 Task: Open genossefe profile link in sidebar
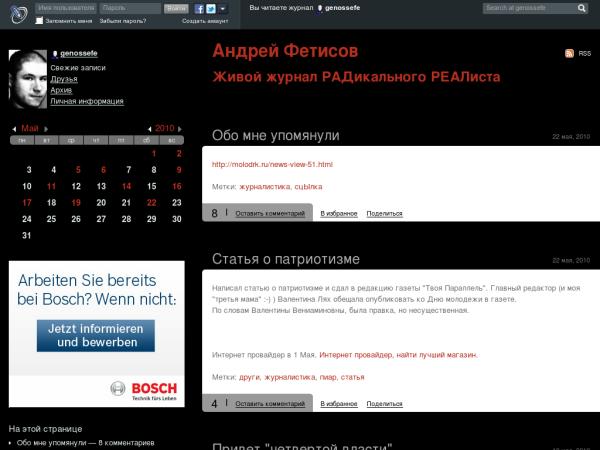click(x=79, y=54)
